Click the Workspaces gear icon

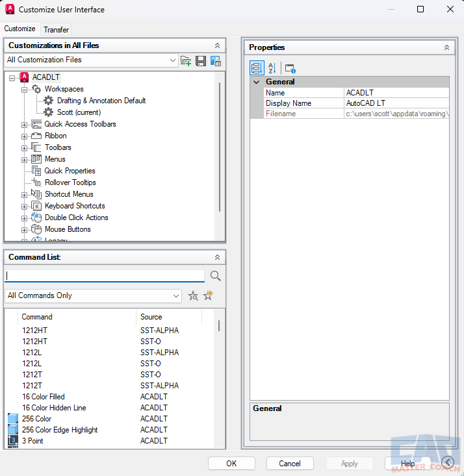(x=36, y=89)
